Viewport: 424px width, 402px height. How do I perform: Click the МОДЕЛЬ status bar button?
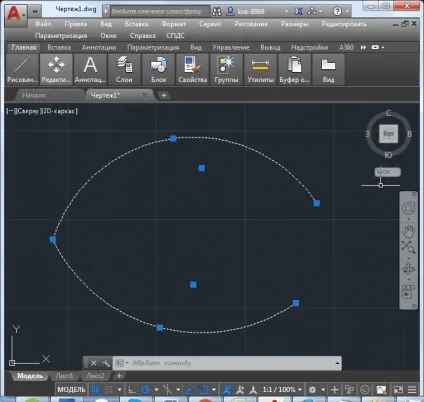click(x=71, y=389)
